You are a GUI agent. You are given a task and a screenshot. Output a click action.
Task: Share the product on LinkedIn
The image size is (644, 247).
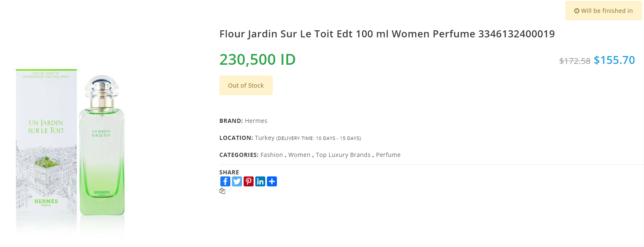coord(260,181)
